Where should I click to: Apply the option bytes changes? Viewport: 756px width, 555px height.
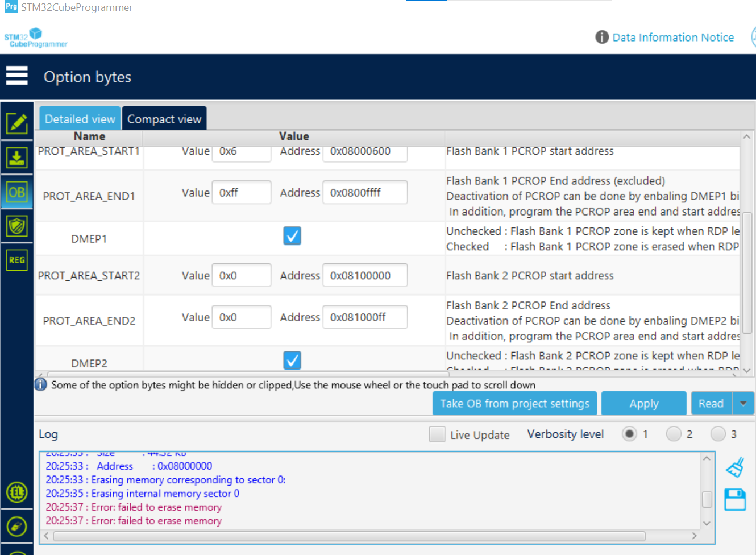point(644,403)
